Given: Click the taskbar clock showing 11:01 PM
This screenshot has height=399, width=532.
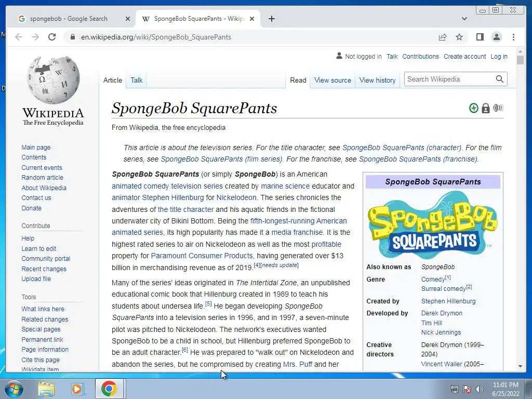Looking at the screenshot, I should coord(506,389).
